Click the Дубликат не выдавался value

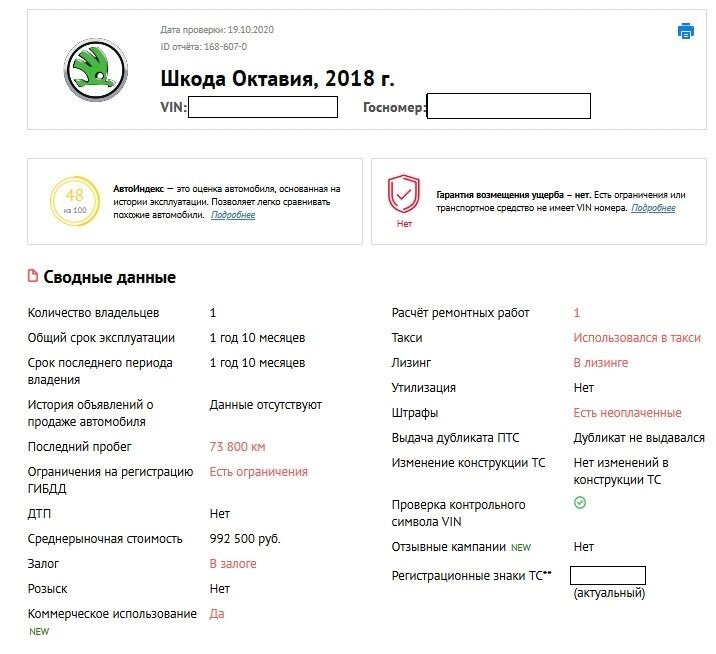(639, 438)
